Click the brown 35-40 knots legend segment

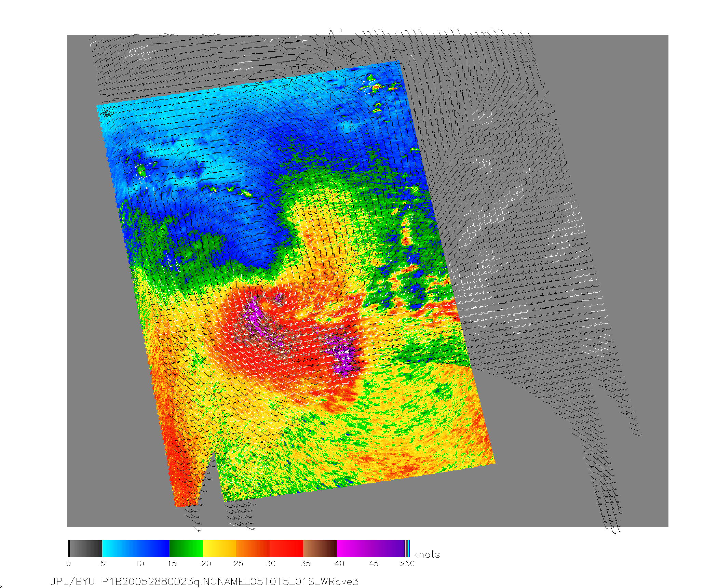point(320,549)
